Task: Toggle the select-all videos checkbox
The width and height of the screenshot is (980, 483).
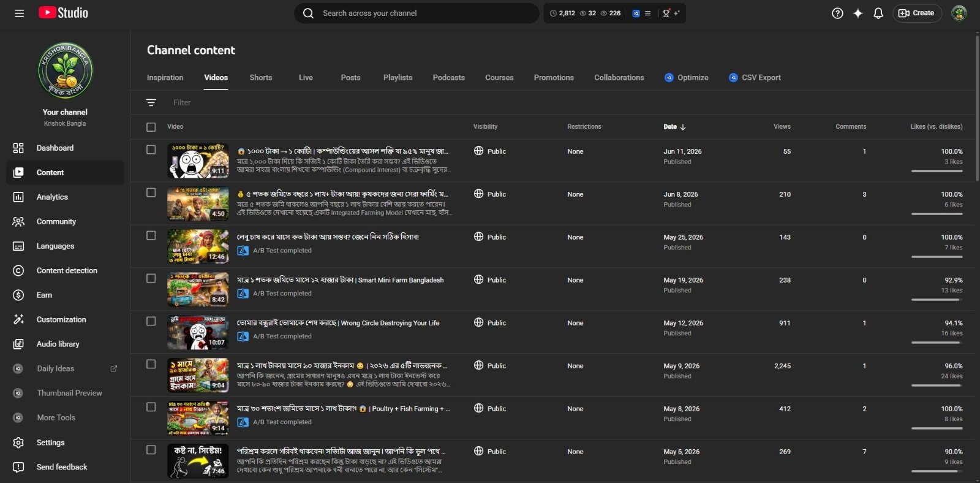Action: pyautogui.click(x=151, y=127)
